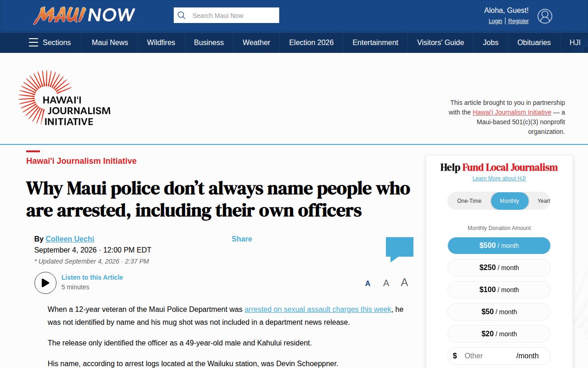
Task: Open the Sections hamburger menu
Action: (50, 42)
